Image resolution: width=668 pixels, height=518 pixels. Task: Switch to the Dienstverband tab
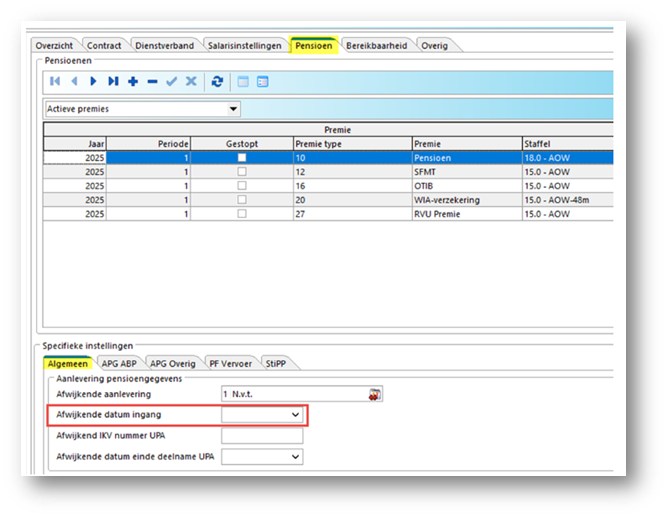pos(164,46)
